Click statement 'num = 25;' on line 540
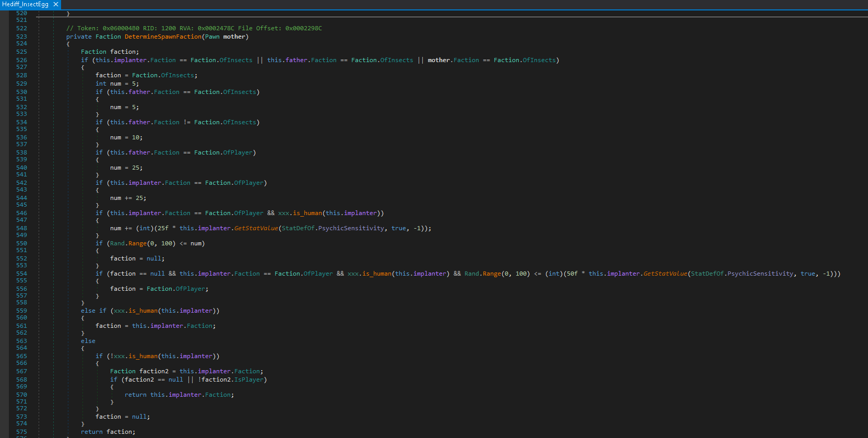 click(x=126, y=168)
